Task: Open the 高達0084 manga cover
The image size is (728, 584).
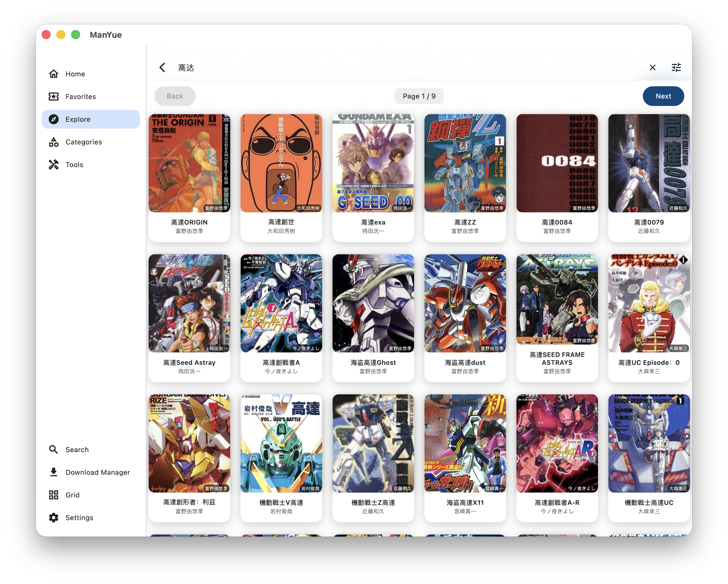Action: 557,163
